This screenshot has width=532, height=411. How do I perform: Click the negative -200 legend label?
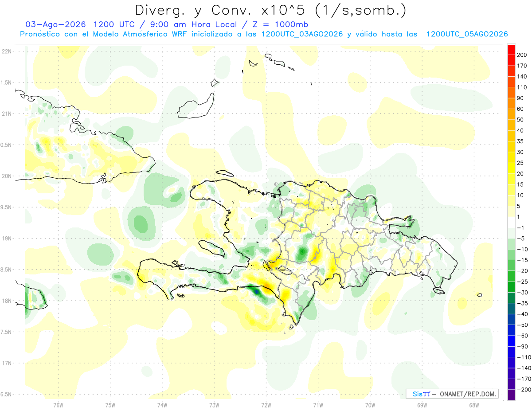524,389
